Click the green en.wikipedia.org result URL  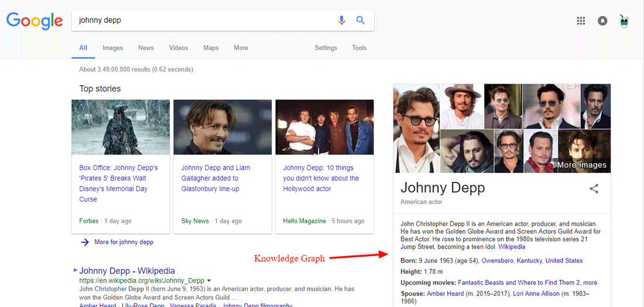(142, 281)
